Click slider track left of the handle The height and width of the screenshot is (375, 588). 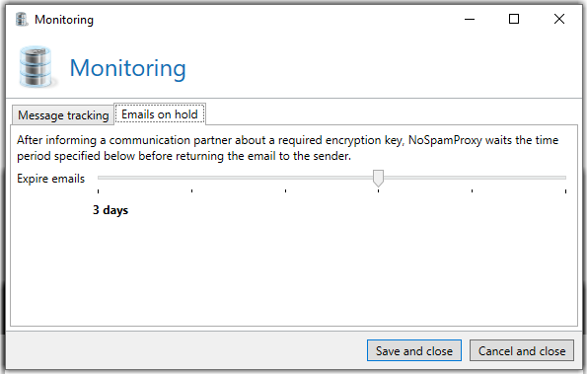235,178
